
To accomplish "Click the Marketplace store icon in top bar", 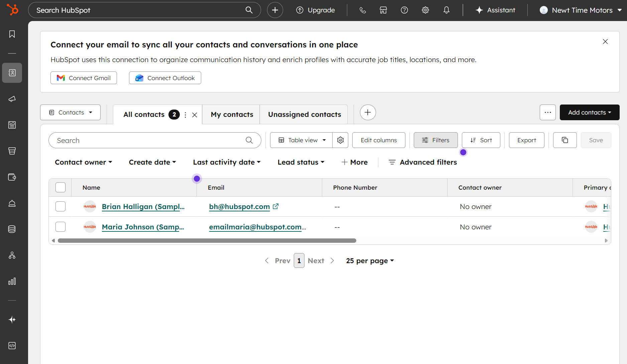I will point(383,10).
